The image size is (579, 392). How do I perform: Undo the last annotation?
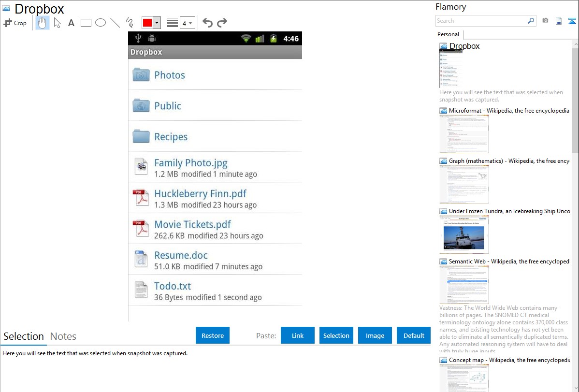207,23
